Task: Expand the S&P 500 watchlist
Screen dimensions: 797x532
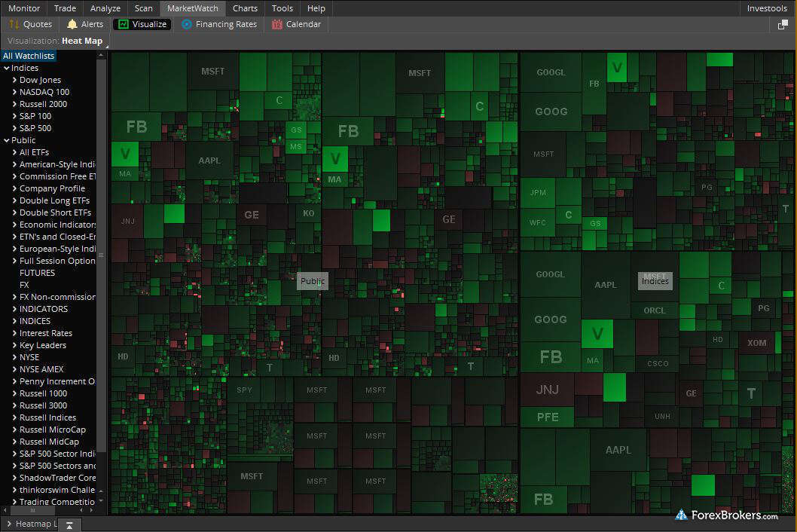Action: tap(15, 128)
